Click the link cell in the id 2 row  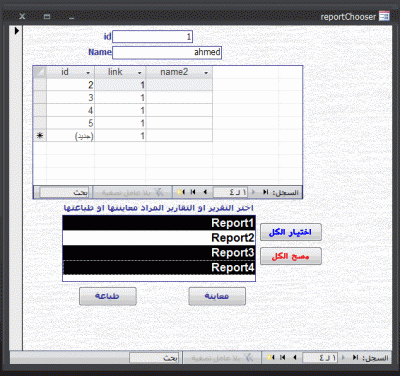(120, 85)
